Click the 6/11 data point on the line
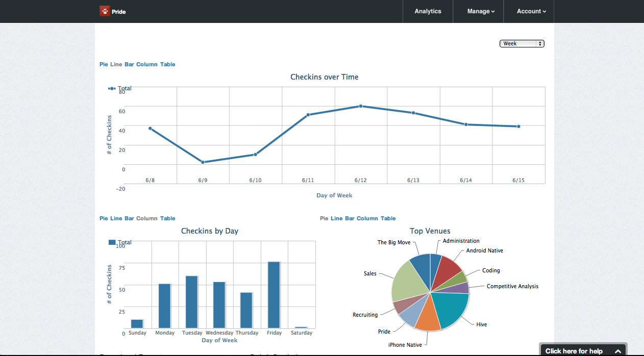 [308, 115]
